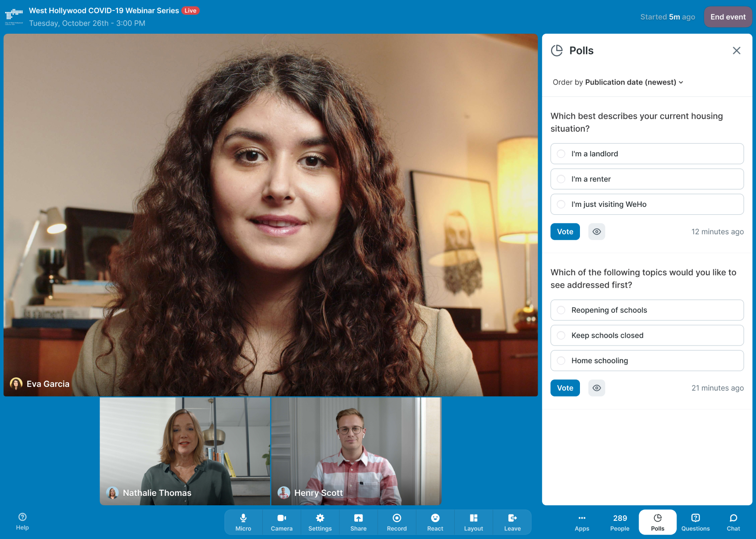This screenshot has width=756, height=539.
Task: Select the "I'm a landlord" option
Action: coord(647,154)
